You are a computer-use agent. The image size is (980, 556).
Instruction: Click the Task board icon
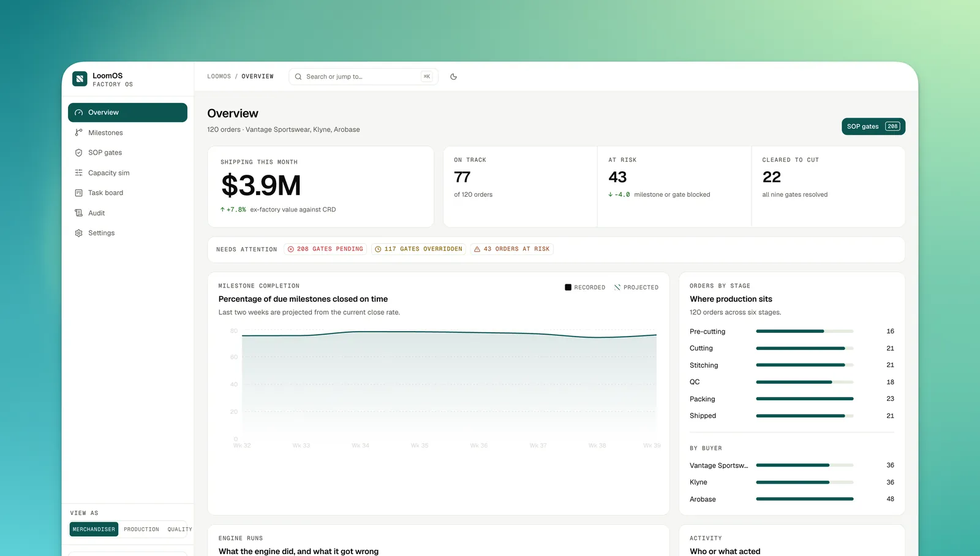pyautogui.click(x=78, y=193)
